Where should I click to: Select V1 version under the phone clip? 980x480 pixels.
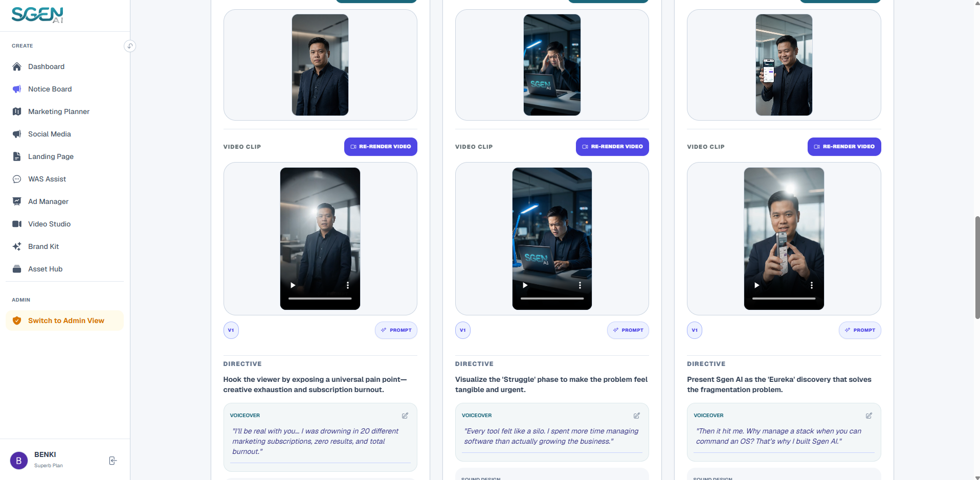pyautogui.click(x=695, y=330)
